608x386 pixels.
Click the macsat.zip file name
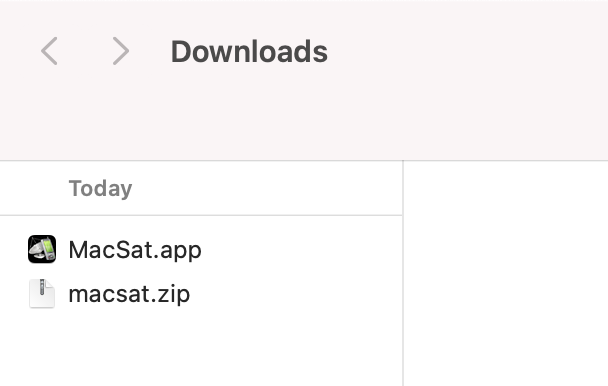pos(129,294)
